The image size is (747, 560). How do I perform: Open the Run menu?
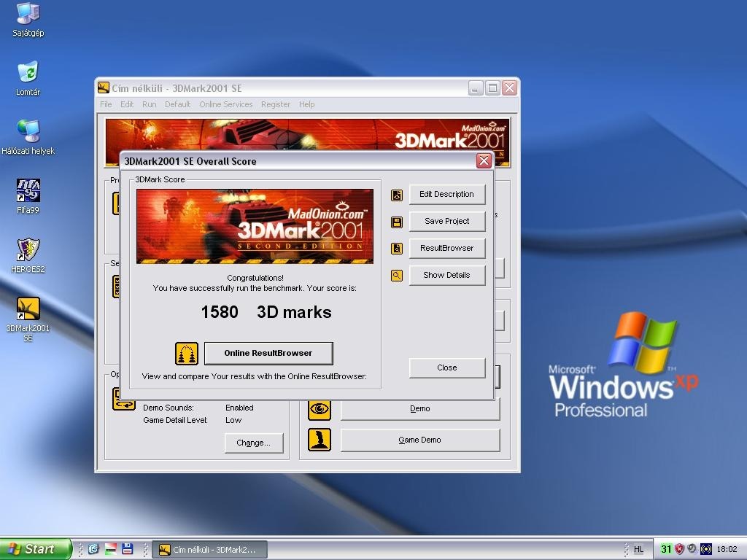point(149,104)
